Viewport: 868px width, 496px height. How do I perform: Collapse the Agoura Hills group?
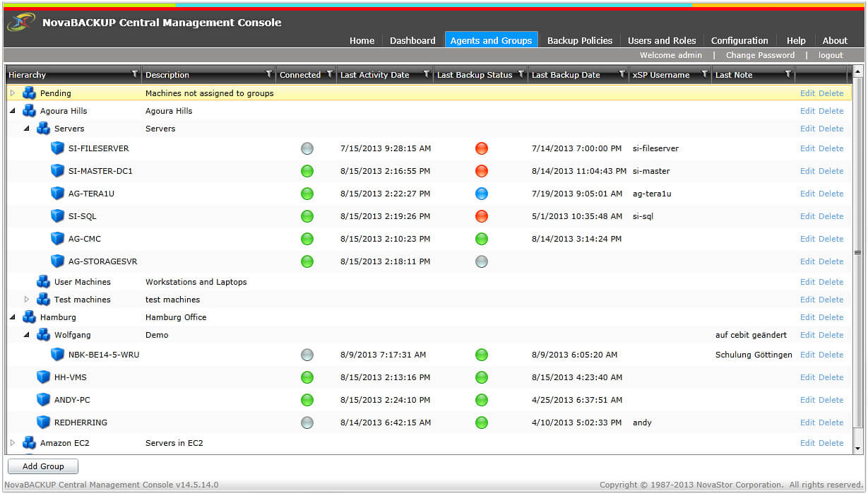pyautogui.click(x=13, y=111)
